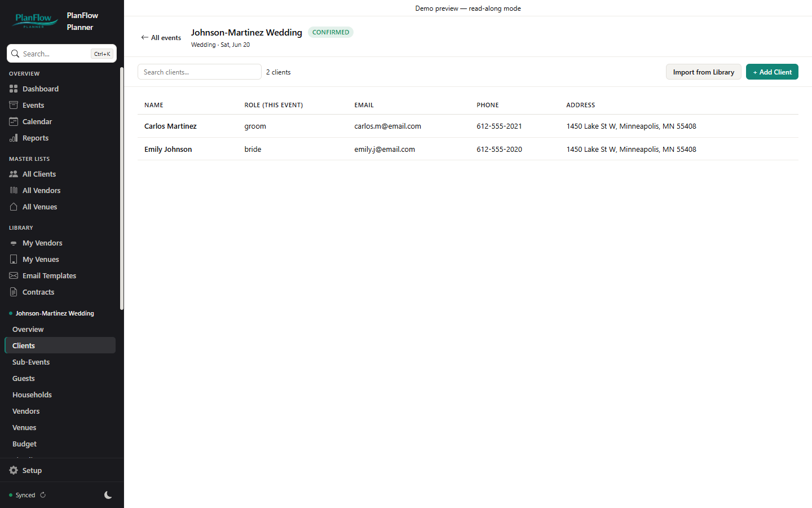Viewport: 812px width, 508px height.
Task: Focus the Search clients field
Action: pyautogui.click(x=200, y=72)
